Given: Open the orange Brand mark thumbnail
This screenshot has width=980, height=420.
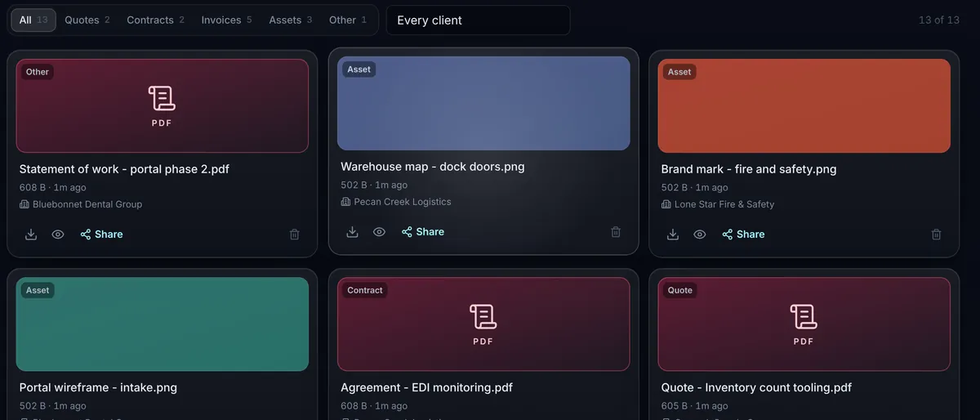Looking at the screenshot, I should pos(804,105).
